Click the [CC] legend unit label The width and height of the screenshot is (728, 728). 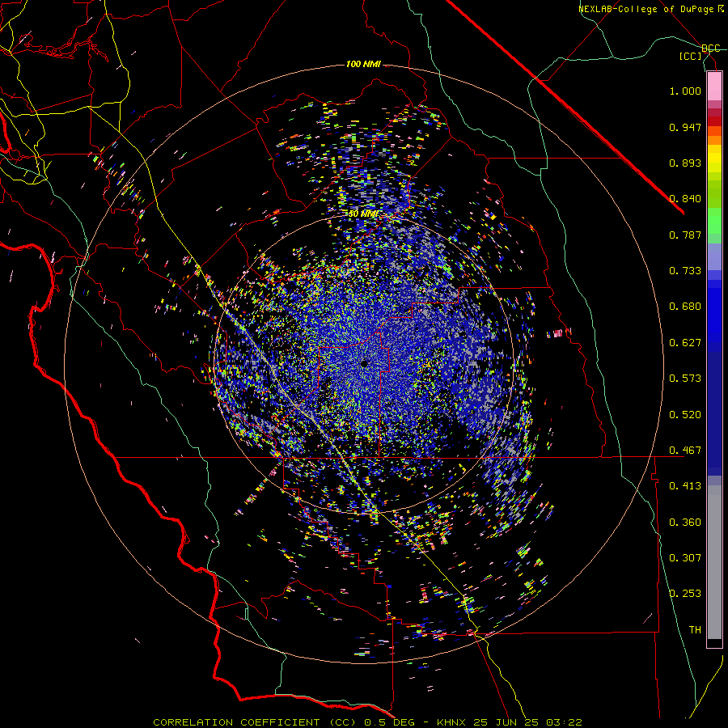coord(691,56)
